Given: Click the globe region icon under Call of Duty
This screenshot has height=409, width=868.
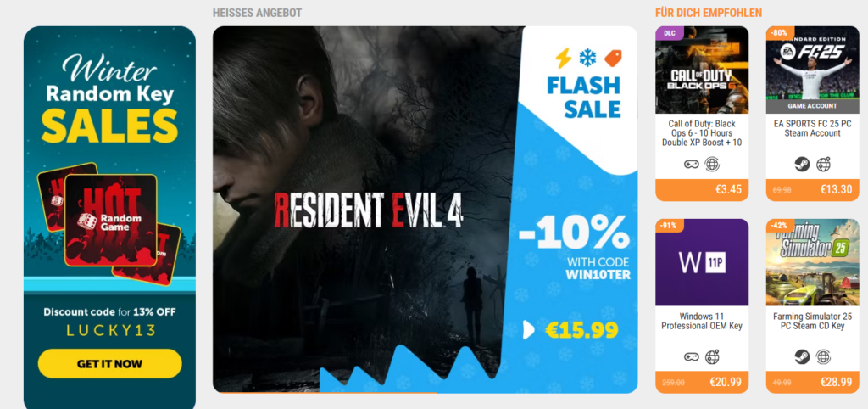Looking at the screenshot, I should 712,165.
